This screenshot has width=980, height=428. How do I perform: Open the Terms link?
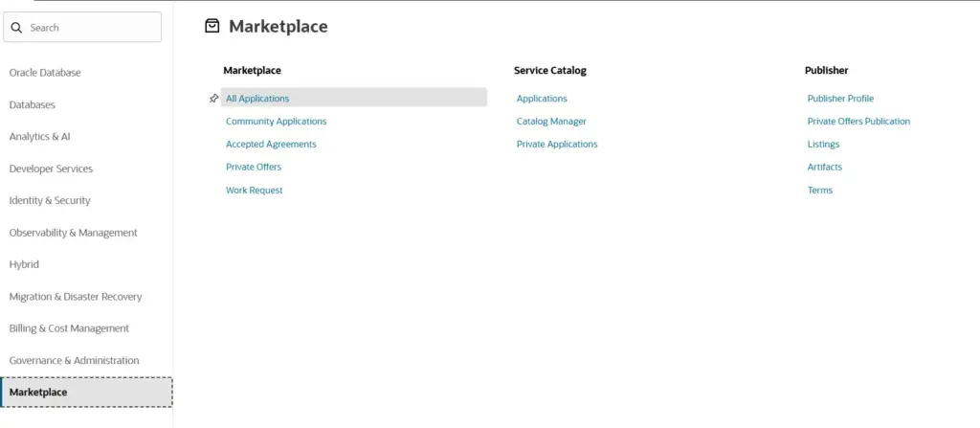(820, 191)
